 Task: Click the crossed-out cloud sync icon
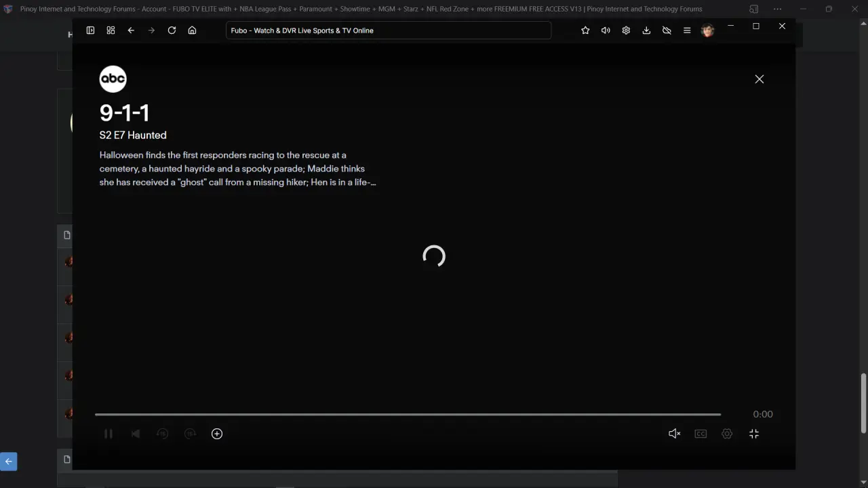[x=667, y=30]
